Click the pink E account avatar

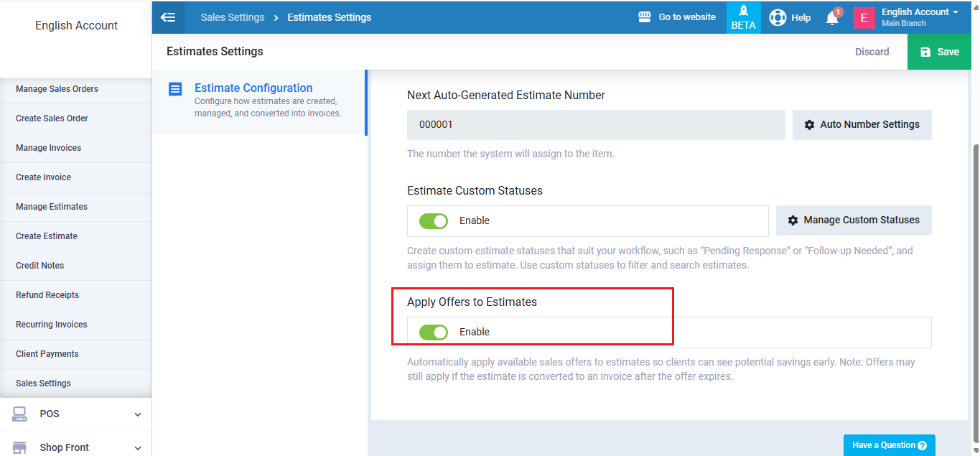click(864, 18)
